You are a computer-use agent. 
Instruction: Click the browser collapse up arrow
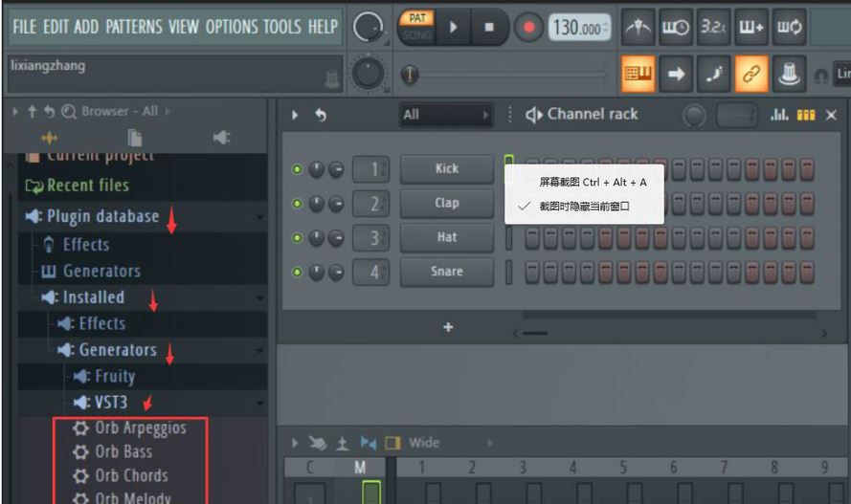tap(32, 112)
